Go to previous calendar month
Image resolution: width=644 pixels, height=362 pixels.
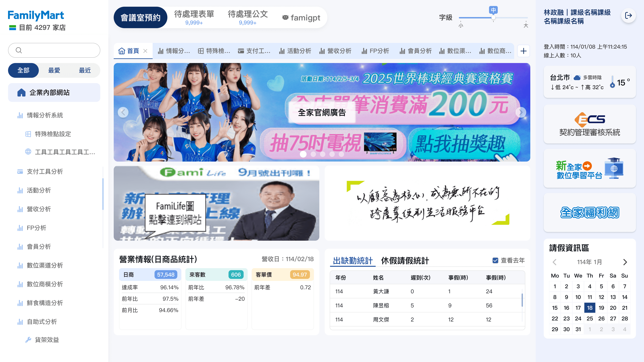pos(554,262)
